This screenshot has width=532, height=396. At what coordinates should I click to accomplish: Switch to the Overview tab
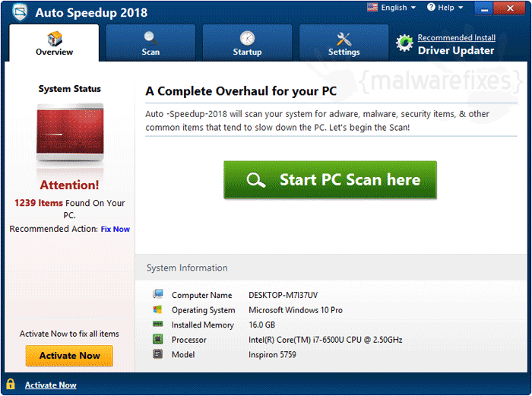[54, 43]
